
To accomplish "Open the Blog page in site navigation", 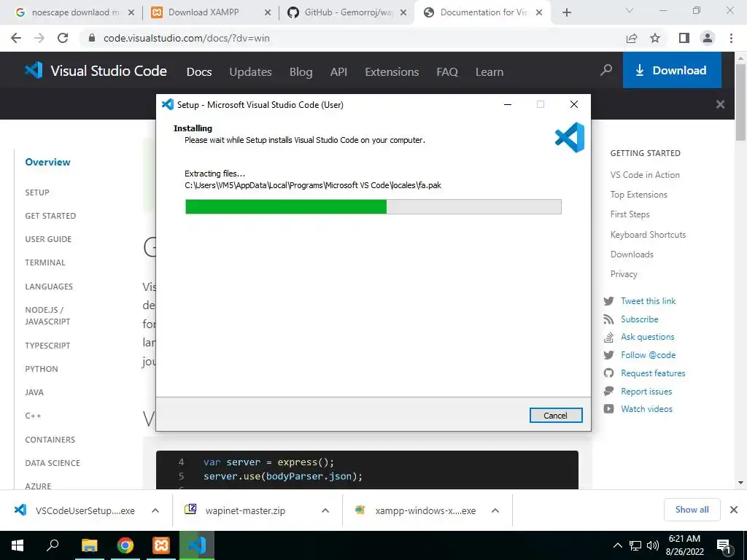I will click(301, 72).
